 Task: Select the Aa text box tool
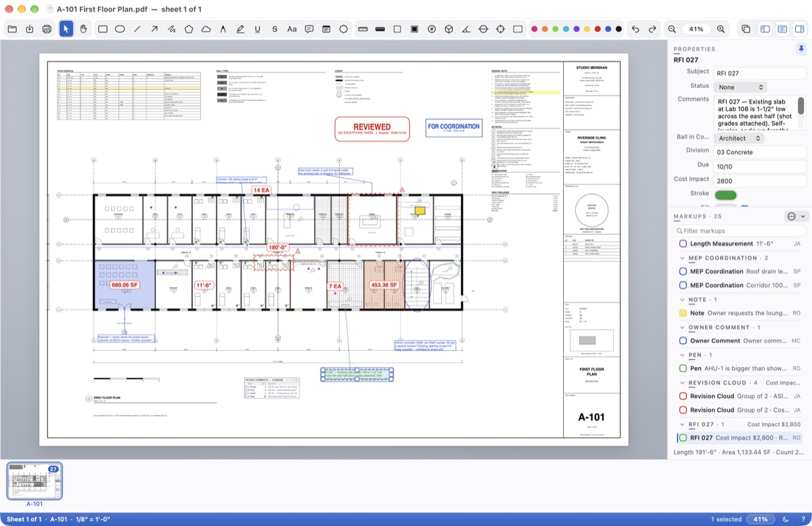(x=292, y=29)
